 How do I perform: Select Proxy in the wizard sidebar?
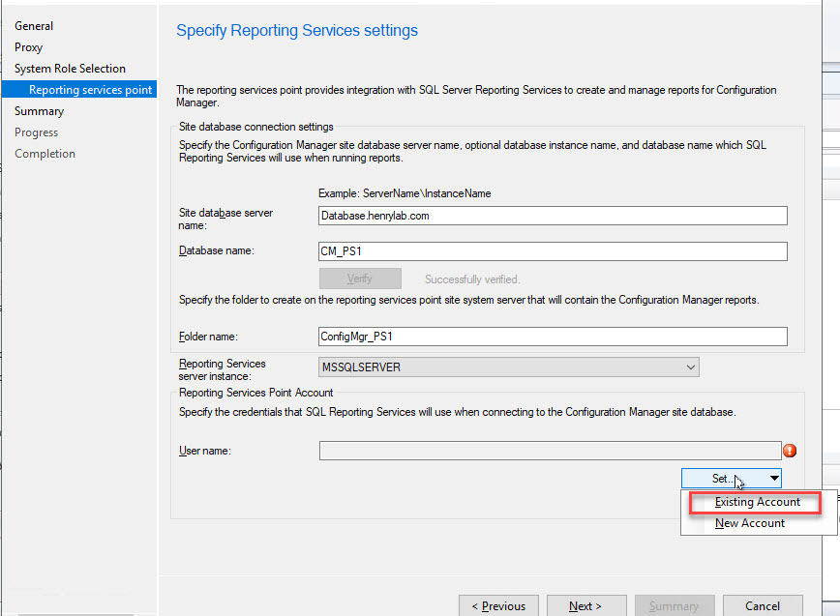point(28,47)
